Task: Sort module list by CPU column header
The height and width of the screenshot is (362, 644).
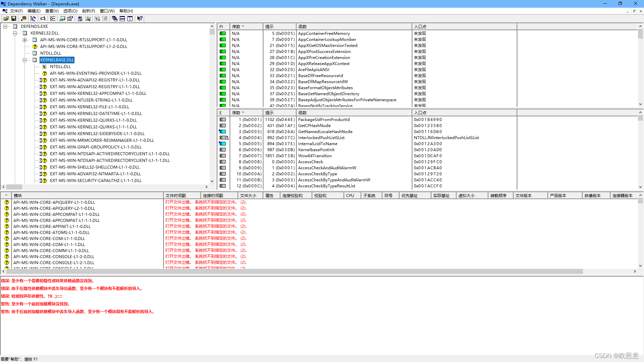Action: click(353, 195)
